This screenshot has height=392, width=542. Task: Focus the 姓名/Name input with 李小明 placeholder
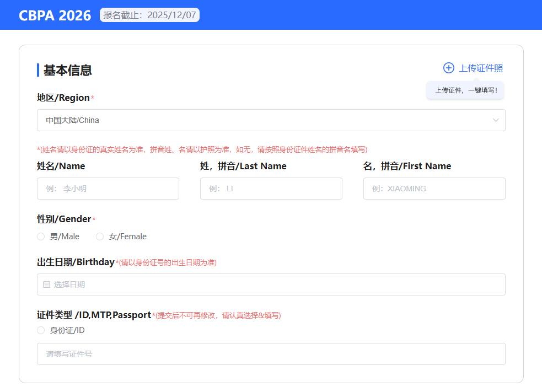point(108,189)
